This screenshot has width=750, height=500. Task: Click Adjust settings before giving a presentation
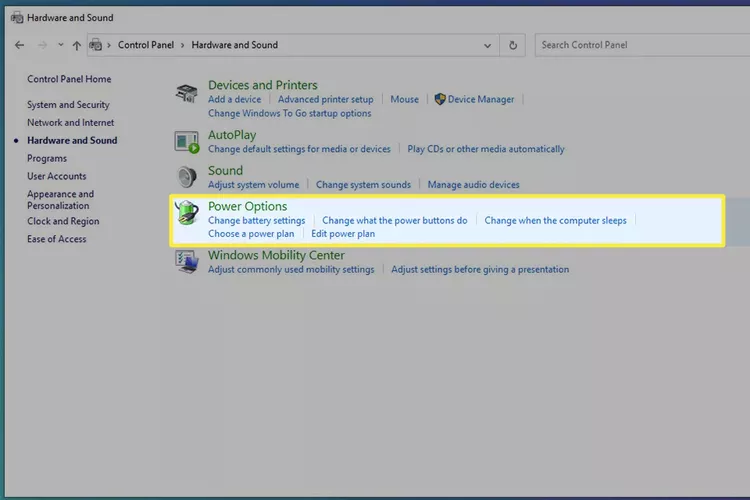coord(480,269)
